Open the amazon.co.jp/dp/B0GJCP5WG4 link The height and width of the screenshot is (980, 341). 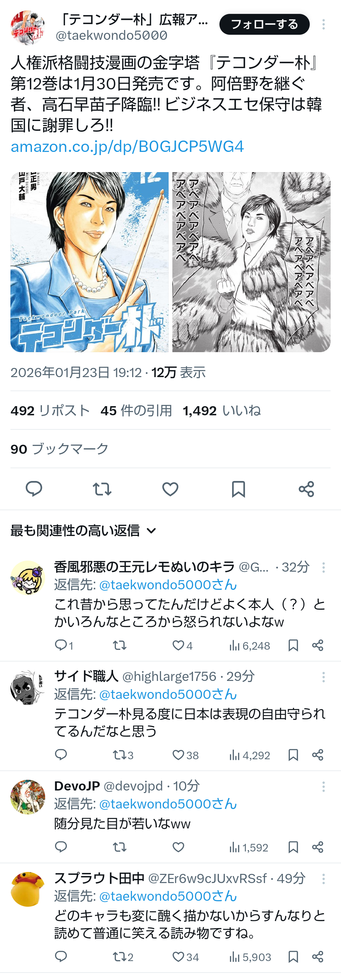point(127,147)
